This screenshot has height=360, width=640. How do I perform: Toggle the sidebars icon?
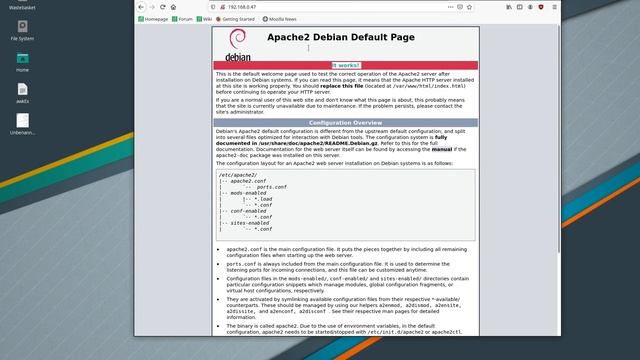click(x=520, y=7)
